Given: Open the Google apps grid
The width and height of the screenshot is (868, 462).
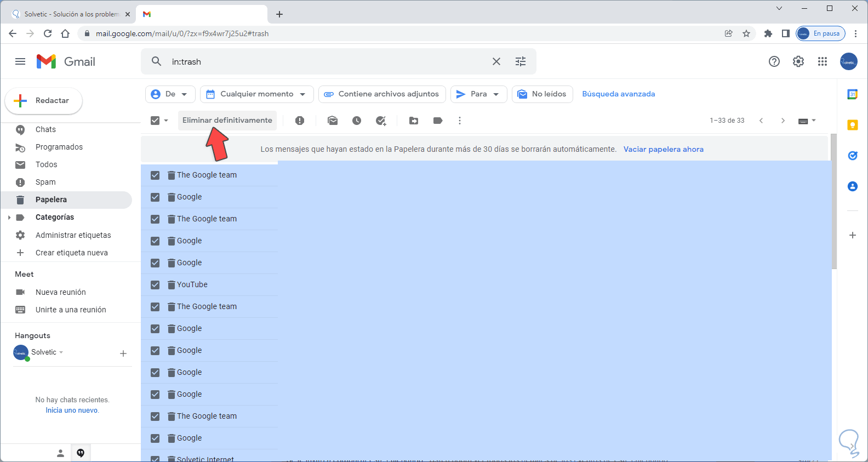Looking at the screenshot, I should tap(823, 61).
